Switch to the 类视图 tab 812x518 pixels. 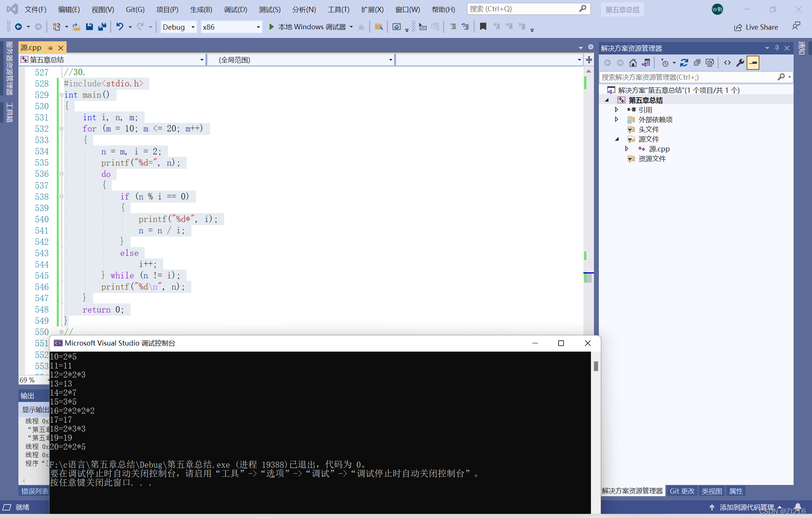coord(712,491)
